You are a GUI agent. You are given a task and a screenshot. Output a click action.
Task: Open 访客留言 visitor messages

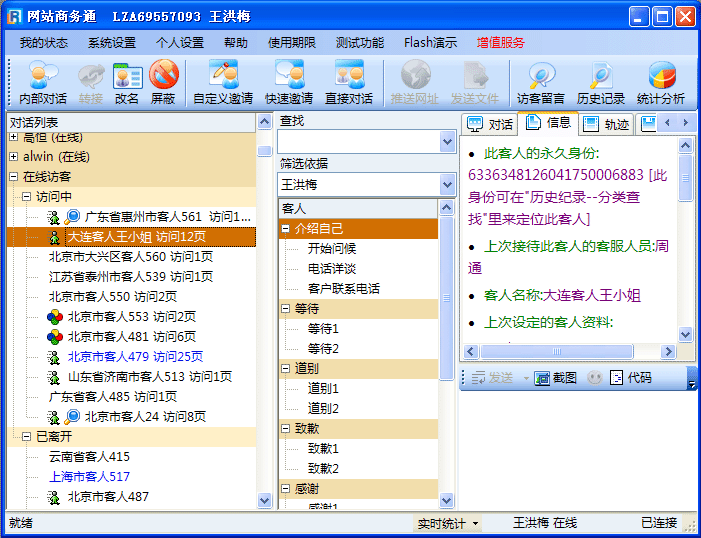coord(541,82)
